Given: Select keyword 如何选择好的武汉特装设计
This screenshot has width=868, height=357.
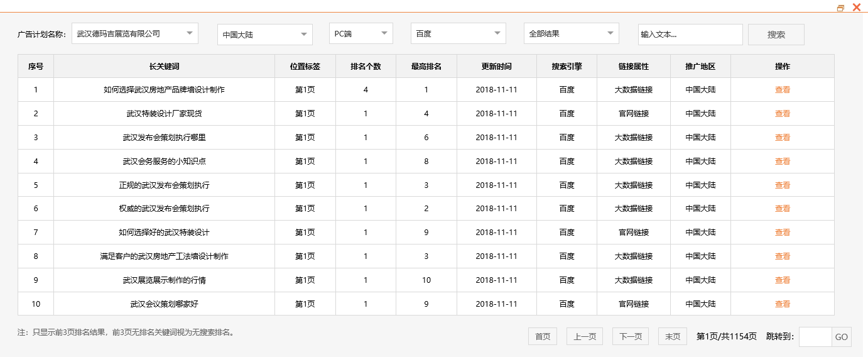Looking at the screenshot, I should point(164,233).
